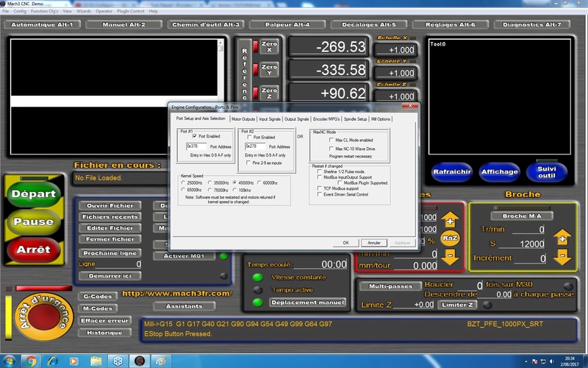Check Max NC-10 Wave Drive
The image size is (588, 368).
point(331,149)
